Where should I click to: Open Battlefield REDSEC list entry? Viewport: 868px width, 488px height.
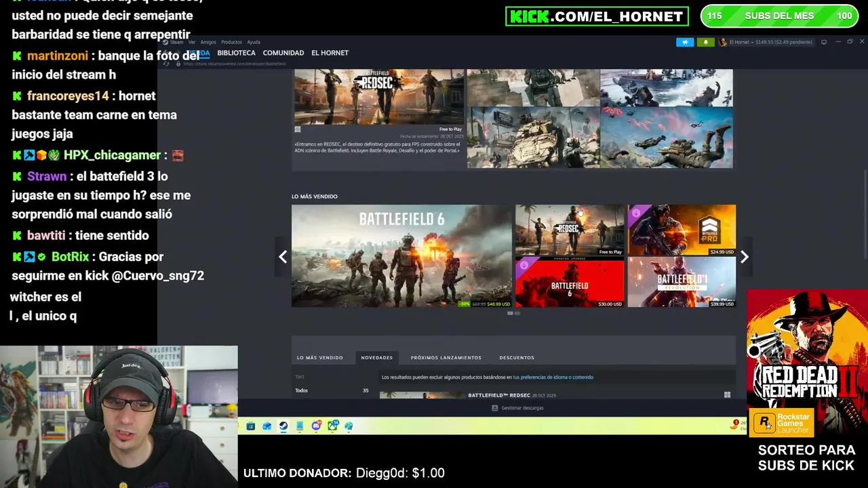pos(499,395)
